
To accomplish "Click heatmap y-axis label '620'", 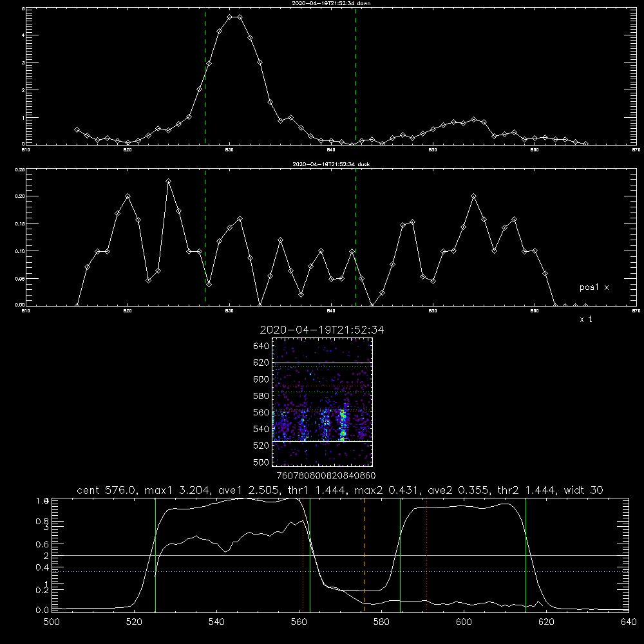I will [x=261, y=363].
